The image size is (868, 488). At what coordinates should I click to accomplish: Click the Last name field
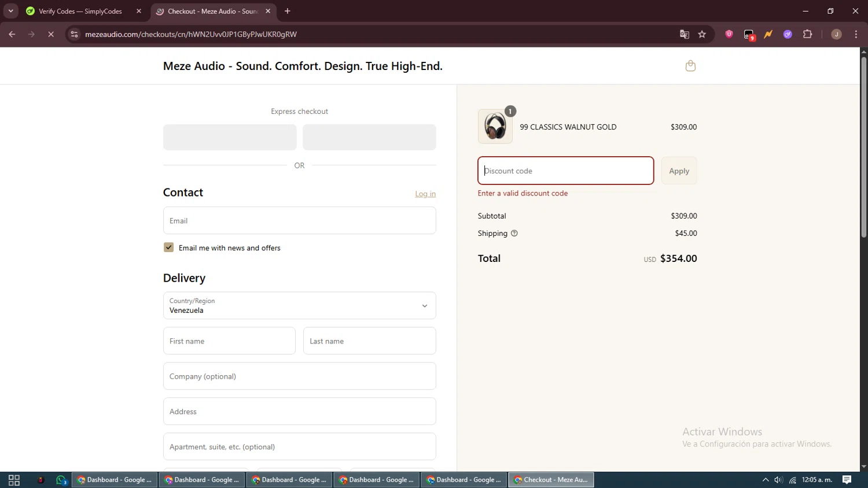coord(369,341)
